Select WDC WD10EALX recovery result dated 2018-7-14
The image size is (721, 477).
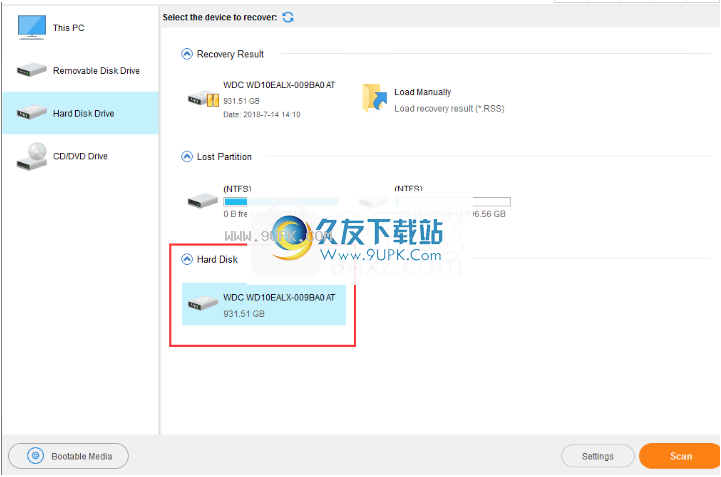pyautogui.click(x=262, y=99)
